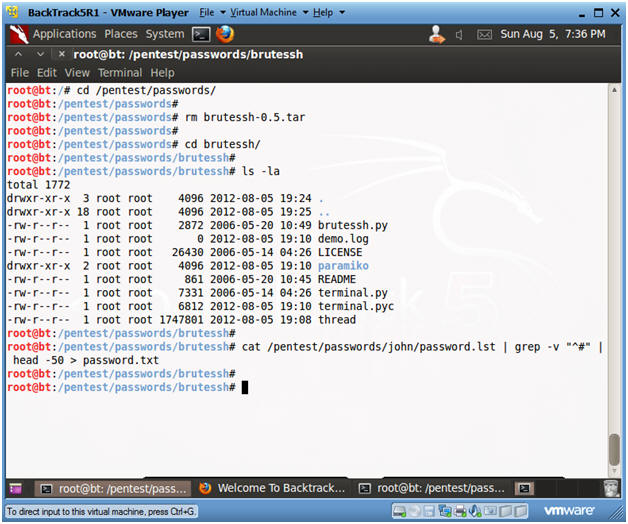
Task: Click the VMware display status icon
Action: click(490, 511)
